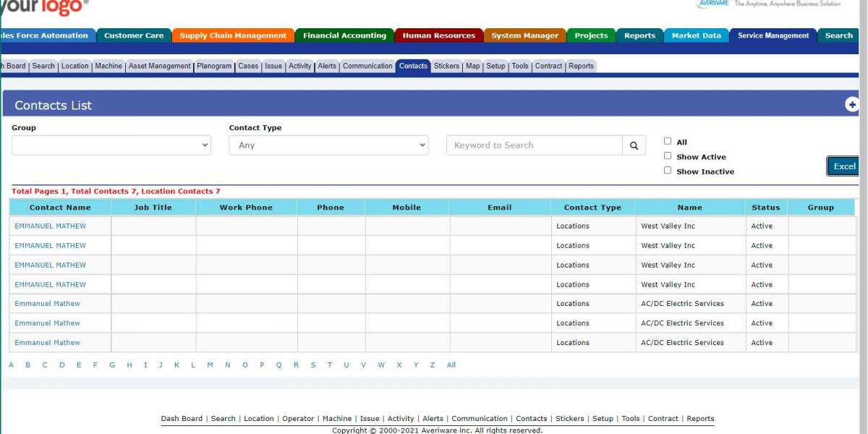Open the Planogram sub-tab
This screenshot has width=868, height=434.
(214, 66)
